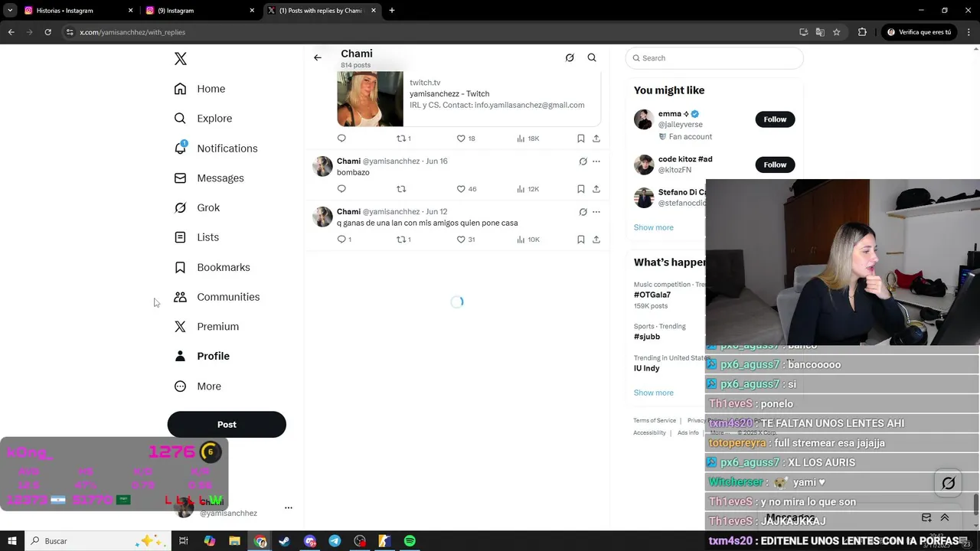Click the black Post button

pos(227,425)
